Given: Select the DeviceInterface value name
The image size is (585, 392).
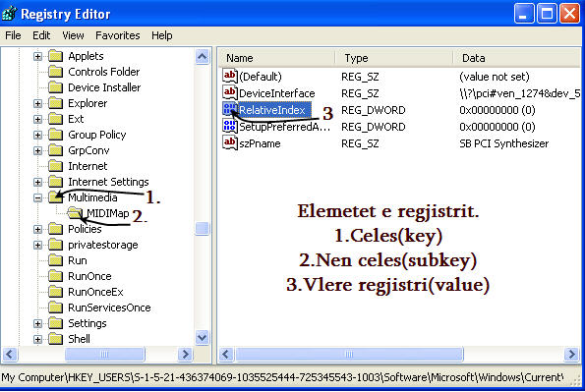Looking at the screenshot, I should pyautogui.click(x=277, y=93).
